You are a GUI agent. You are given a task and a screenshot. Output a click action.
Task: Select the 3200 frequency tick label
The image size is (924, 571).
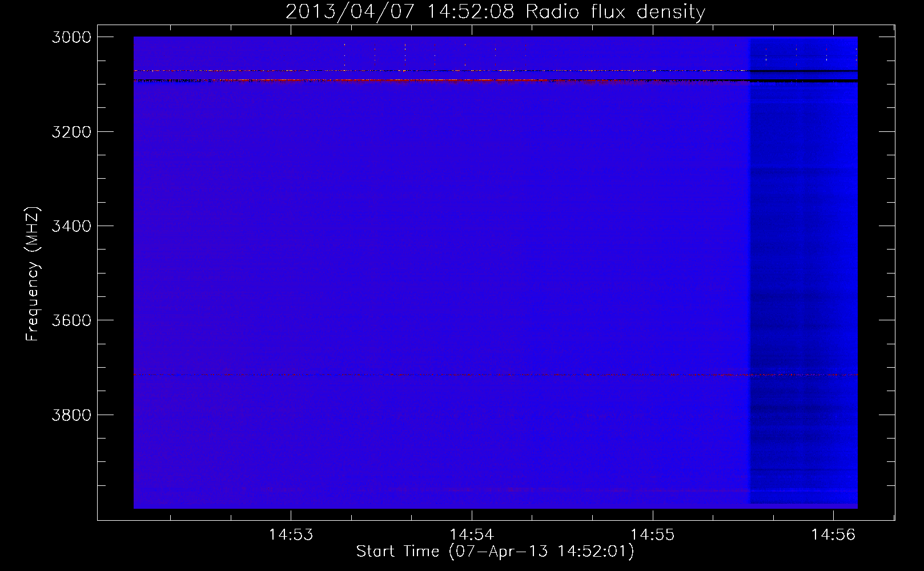71,132
